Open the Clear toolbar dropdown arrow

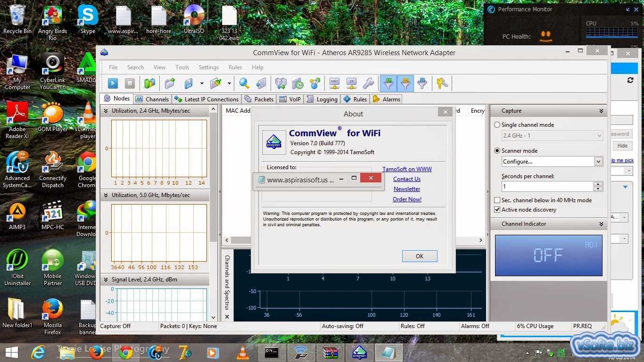click(x=229, y=83)
